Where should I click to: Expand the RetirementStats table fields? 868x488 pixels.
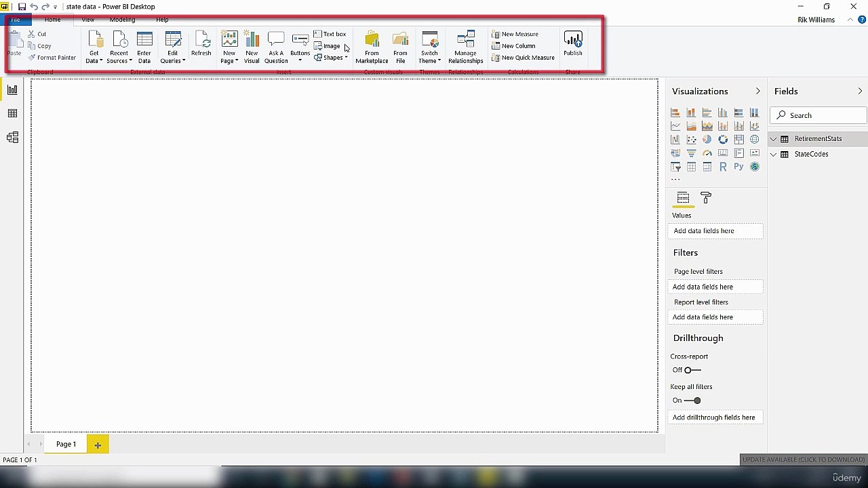coord(773,139)
